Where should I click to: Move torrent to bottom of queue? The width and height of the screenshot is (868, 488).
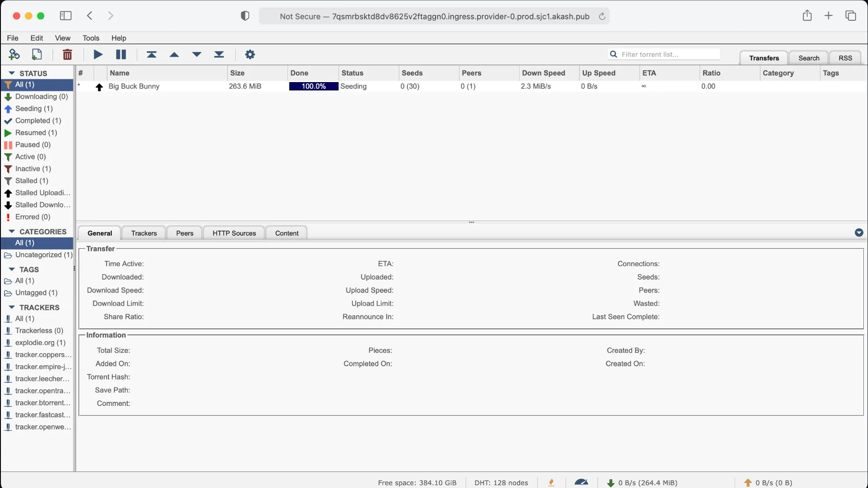pos(219,54)
